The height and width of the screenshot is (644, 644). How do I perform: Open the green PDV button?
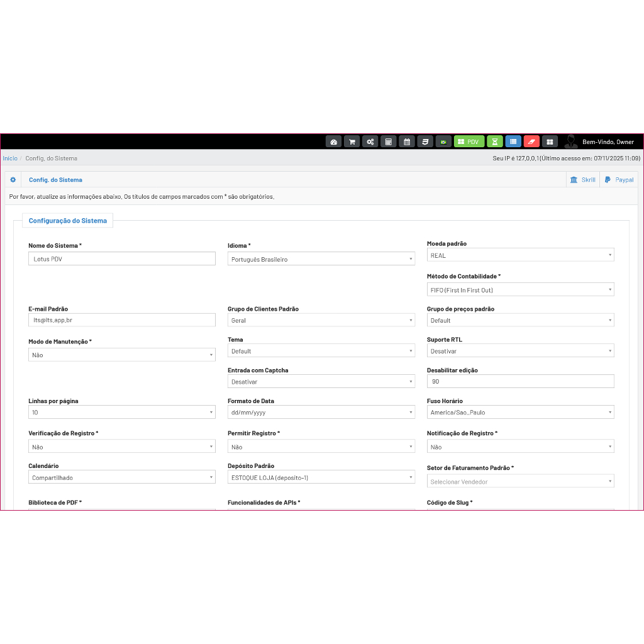coord(469,142)
